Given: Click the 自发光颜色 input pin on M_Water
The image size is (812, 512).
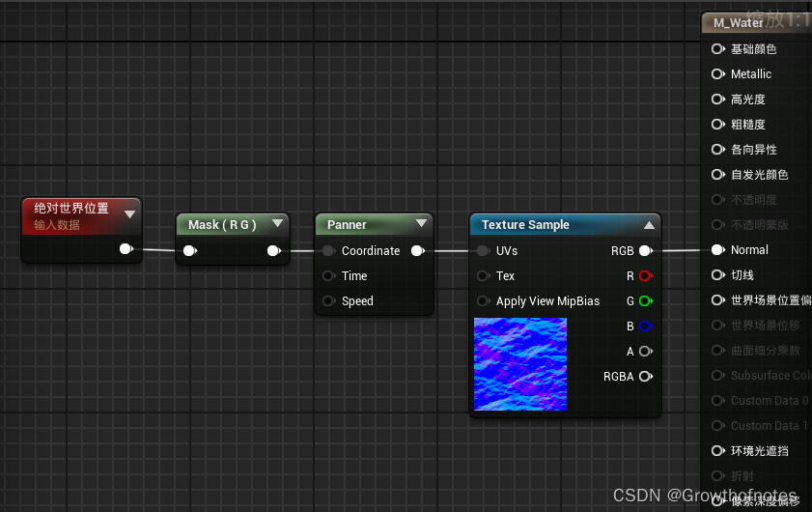Looking at the screenshot, I should (x=717, y=175).
